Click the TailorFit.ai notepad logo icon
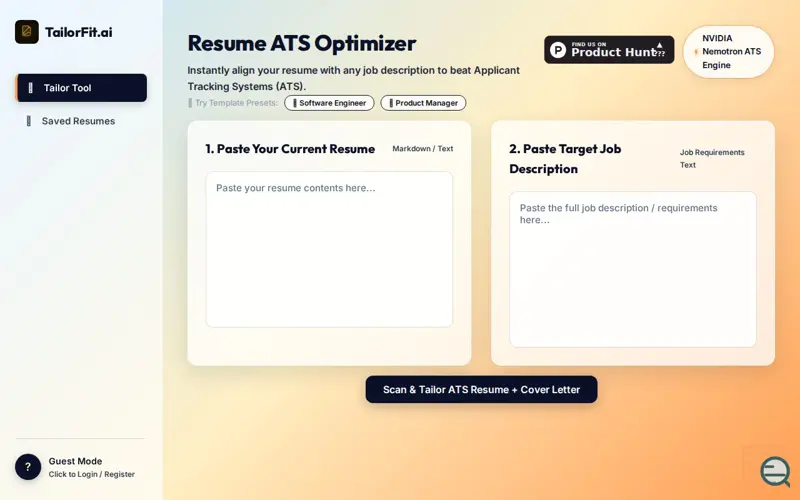 coord(27,32)
